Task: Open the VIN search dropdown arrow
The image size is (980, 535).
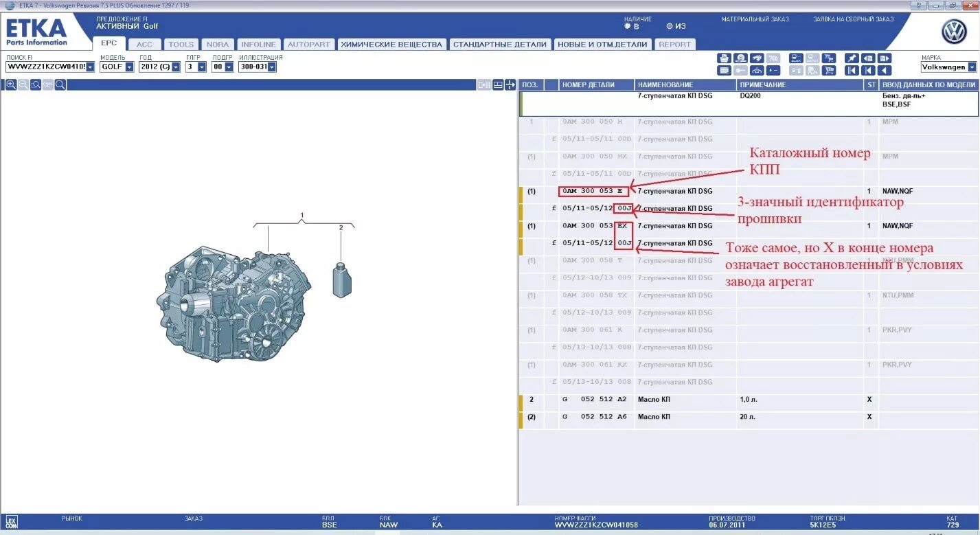Action: click(90, 67)
